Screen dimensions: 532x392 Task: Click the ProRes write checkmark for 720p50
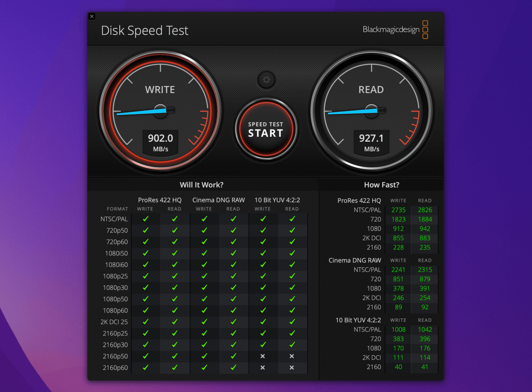click(x=145, y=230)
